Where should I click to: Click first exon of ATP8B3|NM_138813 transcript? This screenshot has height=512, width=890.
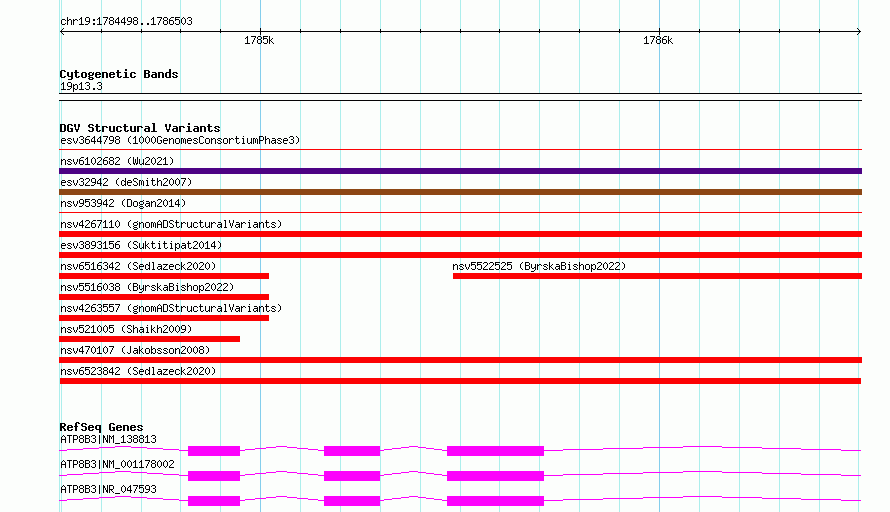[214, 451]
